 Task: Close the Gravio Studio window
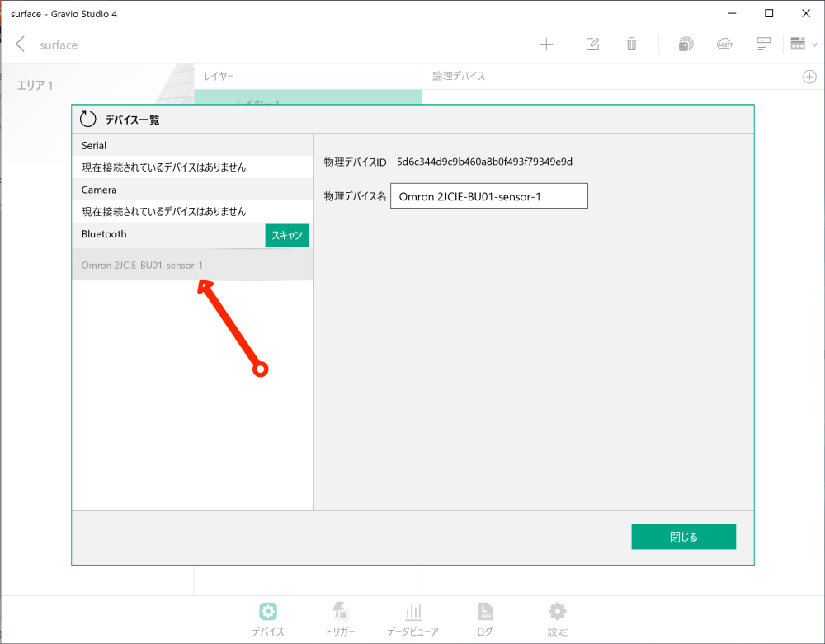(x=805, y=14)
